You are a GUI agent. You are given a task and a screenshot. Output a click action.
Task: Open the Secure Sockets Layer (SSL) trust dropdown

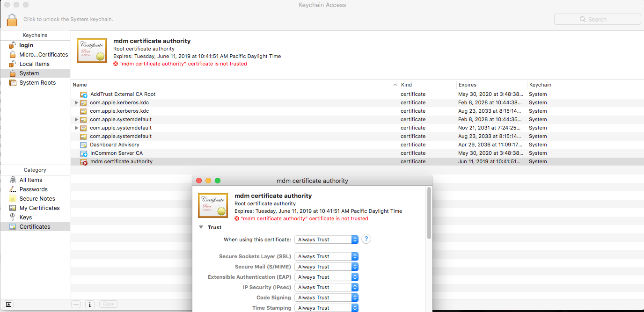point(326,256)
